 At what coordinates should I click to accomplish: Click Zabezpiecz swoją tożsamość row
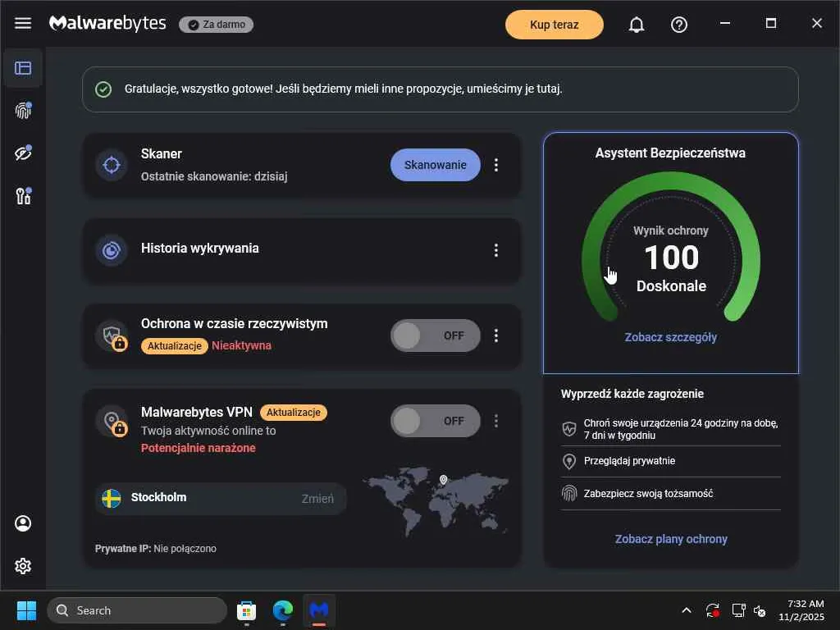pyautogui.click(x=671, y=493)
